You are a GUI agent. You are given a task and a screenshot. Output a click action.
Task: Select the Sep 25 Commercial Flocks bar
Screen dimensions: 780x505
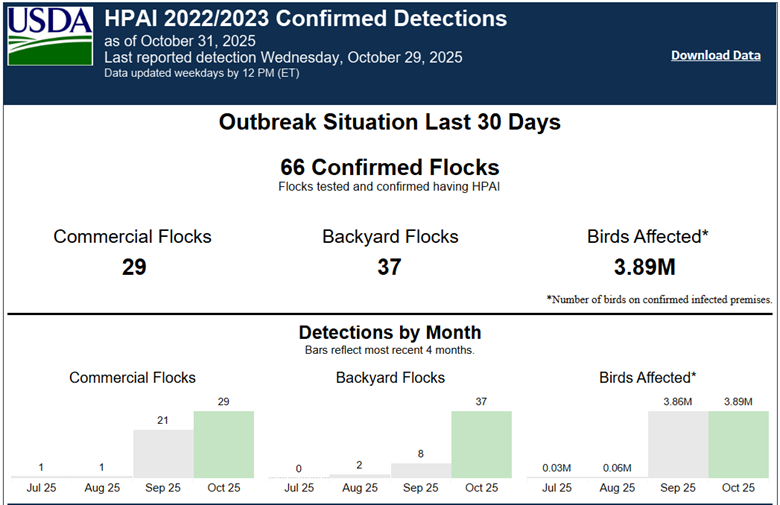point(163,453)
